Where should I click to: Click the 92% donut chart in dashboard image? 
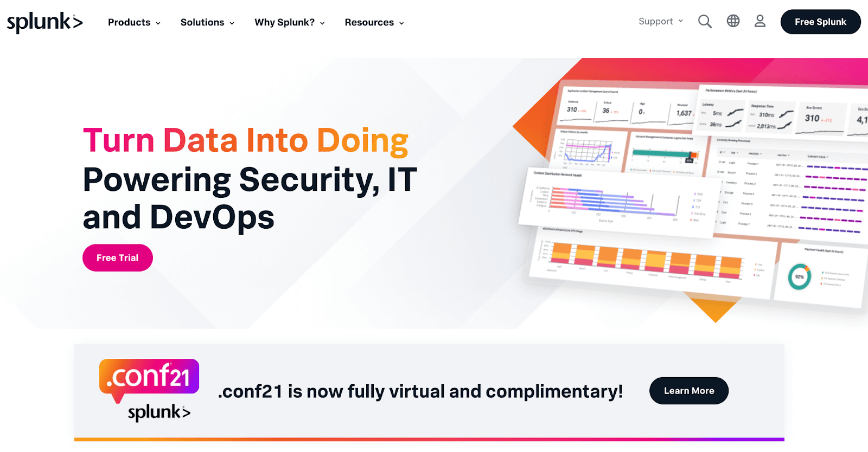799,276
